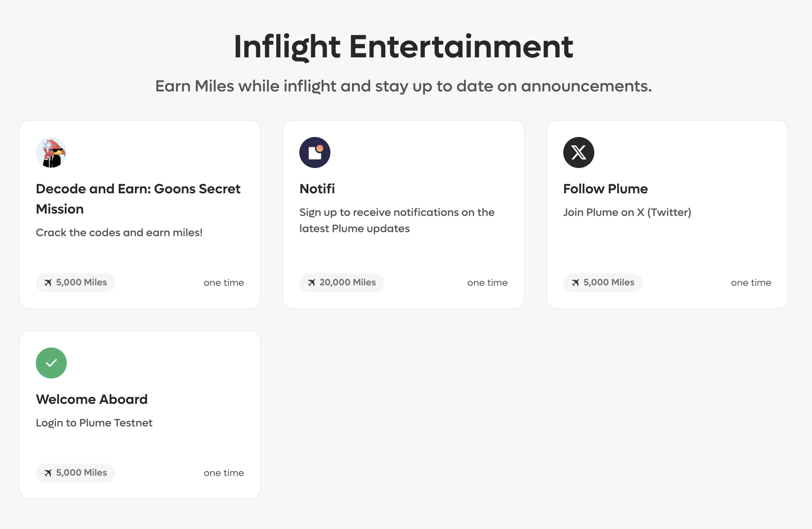
Task: Click airplane icon in Welcome Aboard miles badge
Action: click(x=48, y=473)
